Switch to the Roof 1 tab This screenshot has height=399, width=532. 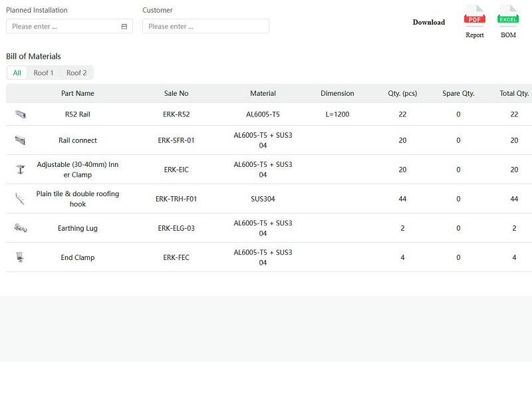[x=43, y=73]
